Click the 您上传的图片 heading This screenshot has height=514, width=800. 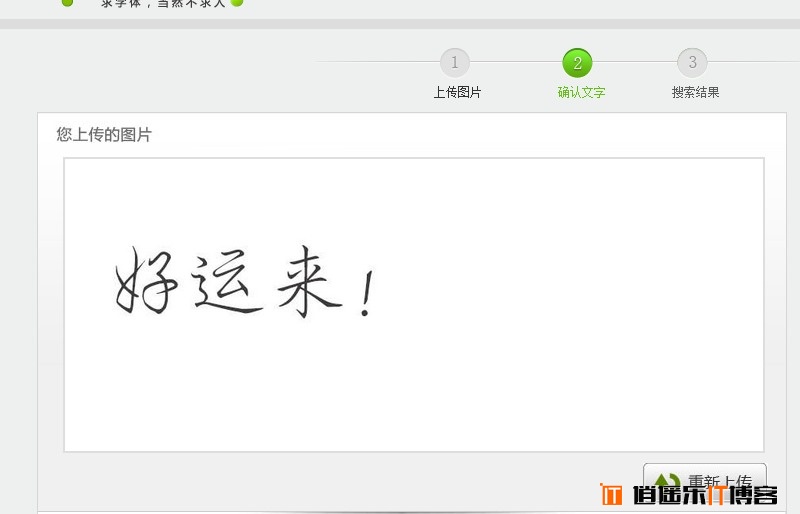click(x=104, y=135)
